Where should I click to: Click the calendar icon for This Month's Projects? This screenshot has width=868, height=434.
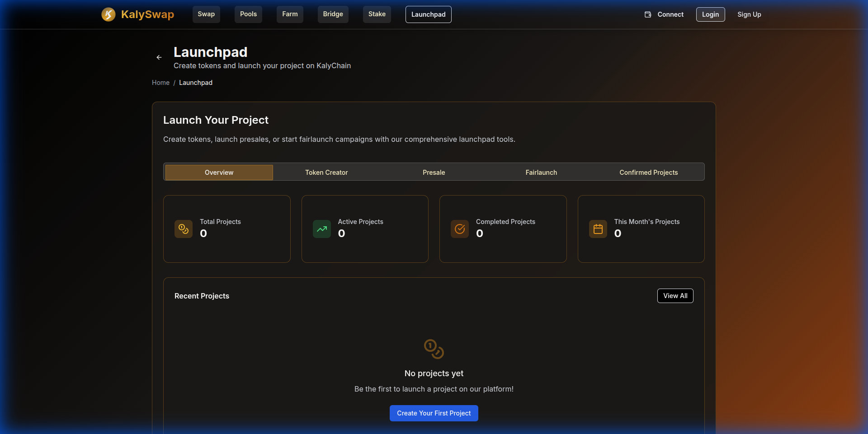coord(598,229)
